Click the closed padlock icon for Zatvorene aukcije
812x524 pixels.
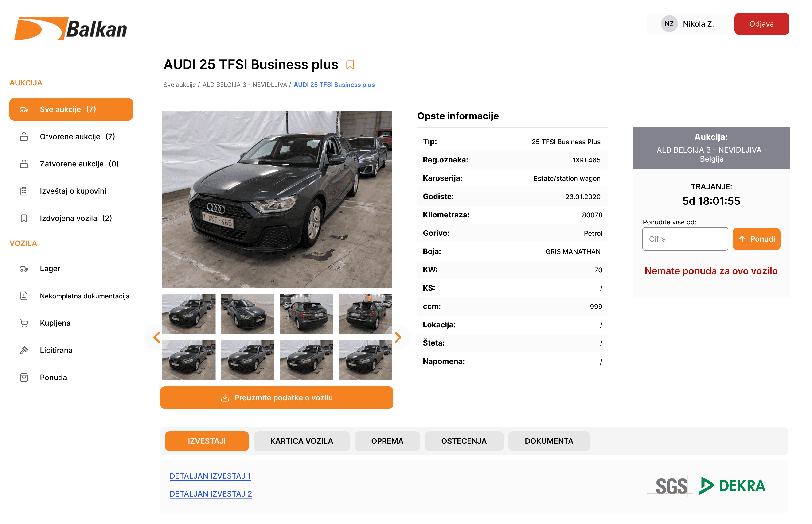24,164
